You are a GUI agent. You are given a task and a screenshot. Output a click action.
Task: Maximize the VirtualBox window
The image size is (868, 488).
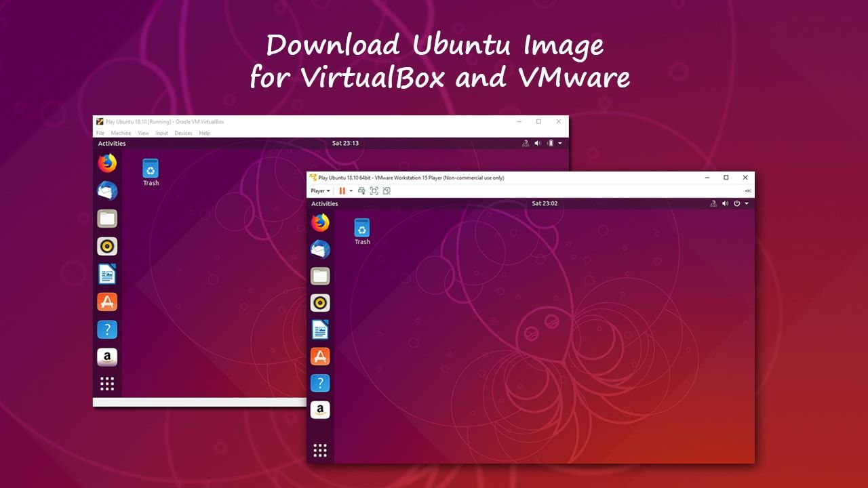[538, 122]
